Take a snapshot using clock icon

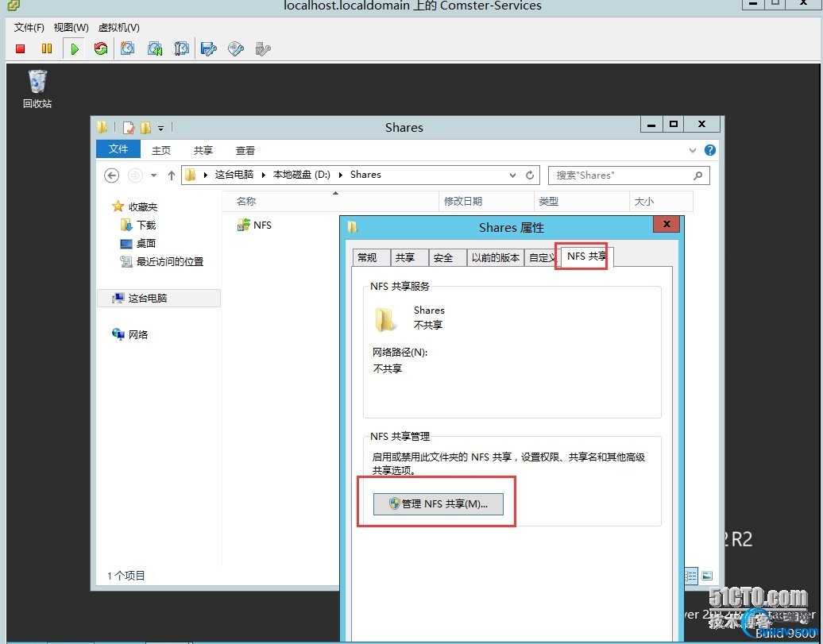pyautogui.click(x=128, y=48)
